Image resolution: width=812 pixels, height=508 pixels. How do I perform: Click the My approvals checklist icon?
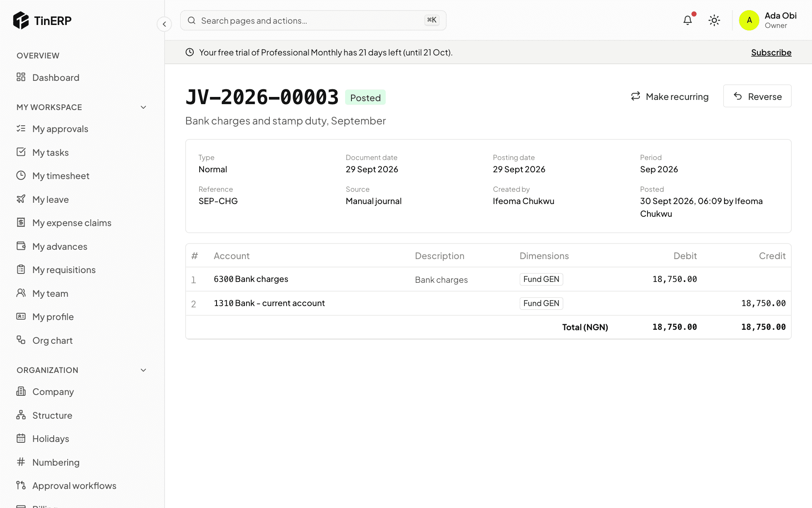point(21,128)
